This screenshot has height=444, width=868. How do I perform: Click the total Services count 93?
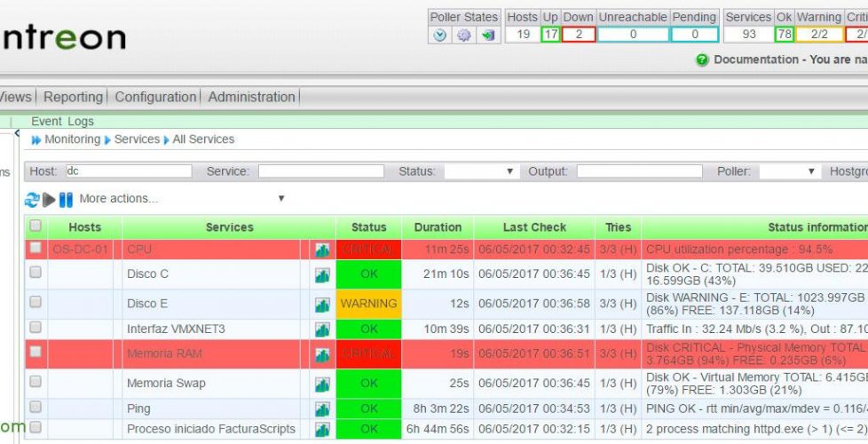[x=748, y=35]
